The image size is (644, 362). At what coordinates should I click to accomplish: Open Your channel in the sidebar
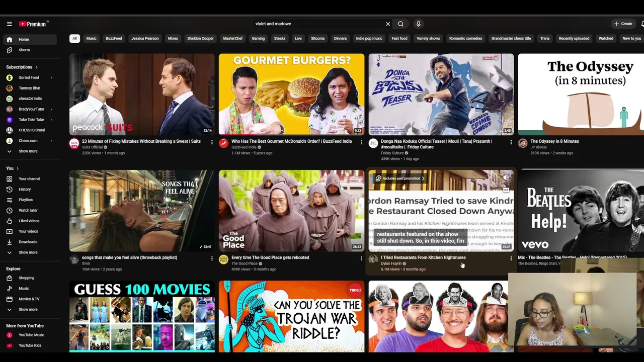coord(30,178)
